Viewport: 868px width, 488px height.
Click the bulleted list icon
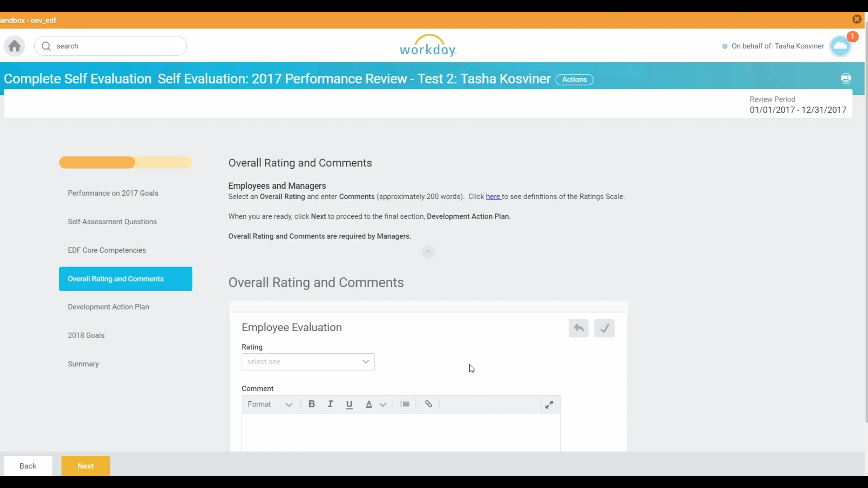coord(405,404)
